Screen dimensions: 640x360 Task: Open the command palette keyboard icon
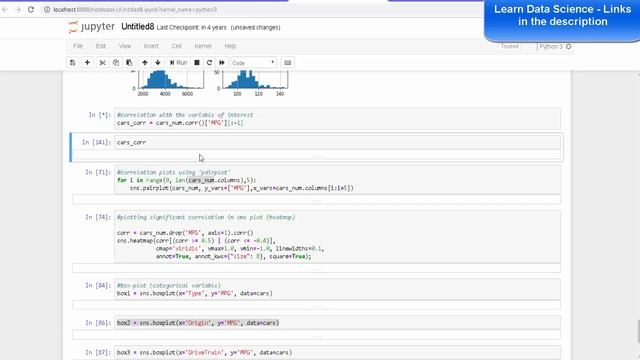[x=288, y=62]
